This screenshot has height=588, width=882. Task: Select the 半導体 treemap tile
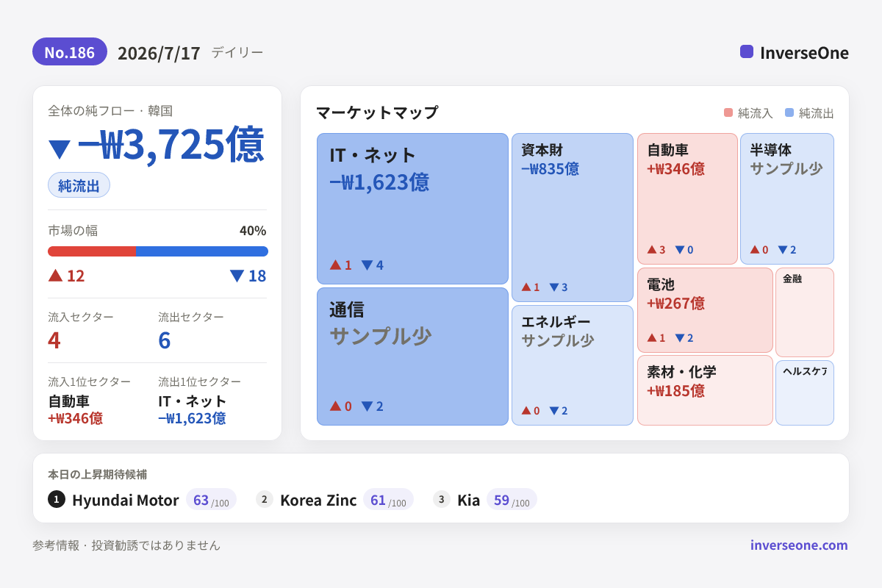point(787,198)
